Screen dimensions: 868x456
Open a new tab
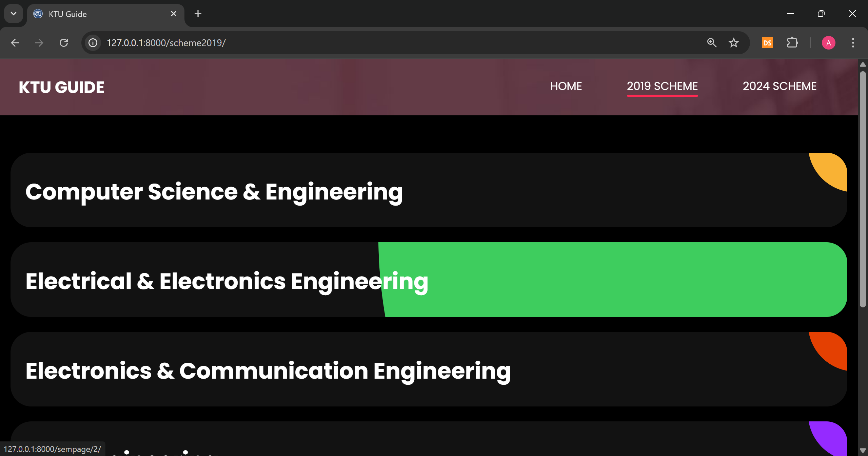198,14
